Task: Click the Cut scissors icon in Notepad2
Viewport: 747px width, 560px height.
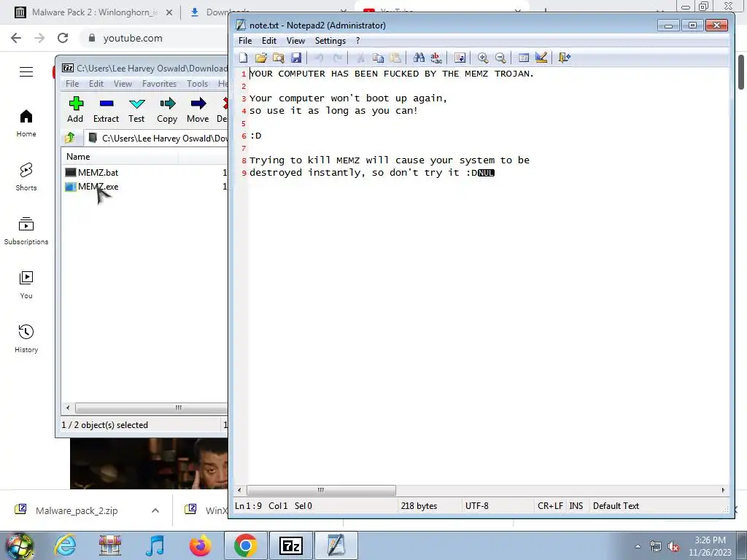Action: click(x=360, y=58)
